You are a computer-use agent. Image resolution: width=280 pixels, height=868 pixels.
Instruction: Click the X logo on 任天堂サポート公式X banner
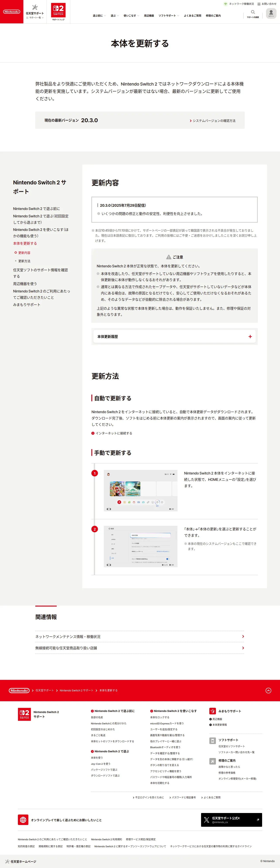[207, 820]
